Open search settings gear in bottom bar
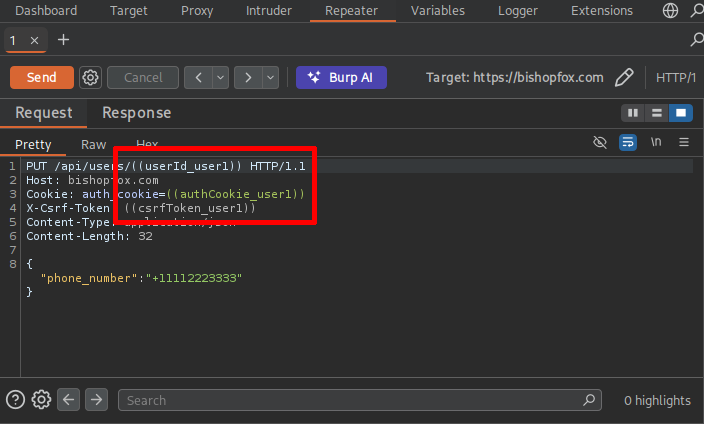The width and height of the screenshot is (704, 424). coord(41,400)
